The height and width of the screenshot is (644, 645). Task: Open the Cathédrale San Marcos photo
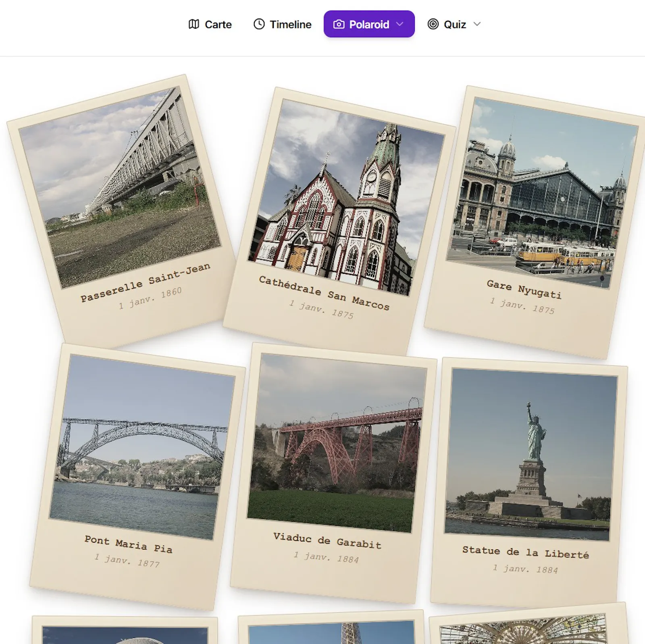(x=346, y=197)
